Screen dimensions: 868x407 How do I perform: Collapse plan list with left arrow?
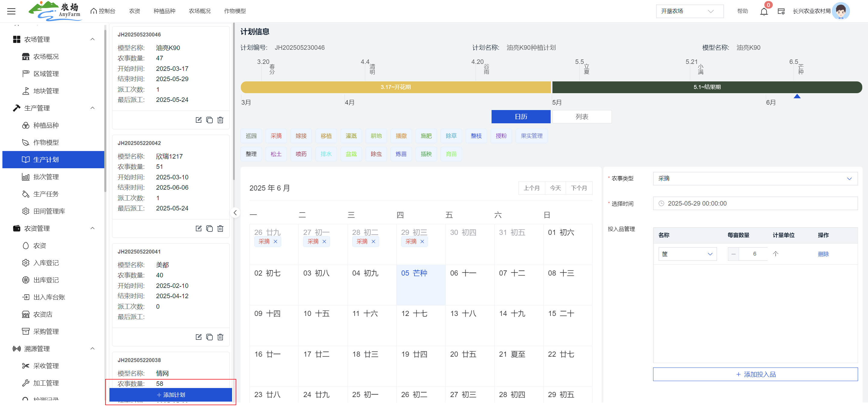coord(235,213)
